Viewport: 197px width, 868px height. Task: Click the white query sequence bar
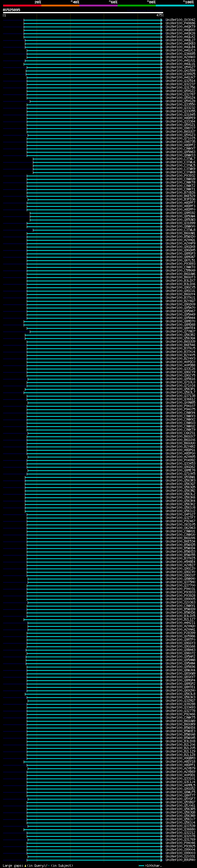click(83, 13)
